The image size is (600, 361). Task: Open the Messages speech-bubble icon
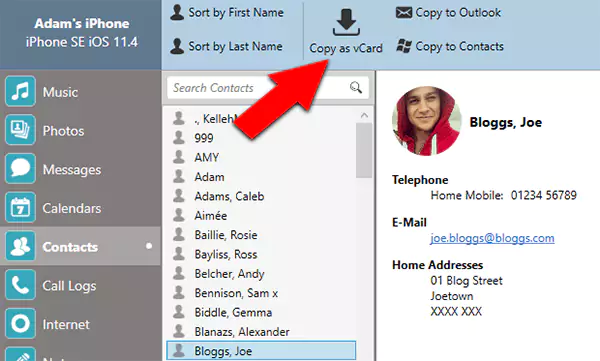click(20, 169)
